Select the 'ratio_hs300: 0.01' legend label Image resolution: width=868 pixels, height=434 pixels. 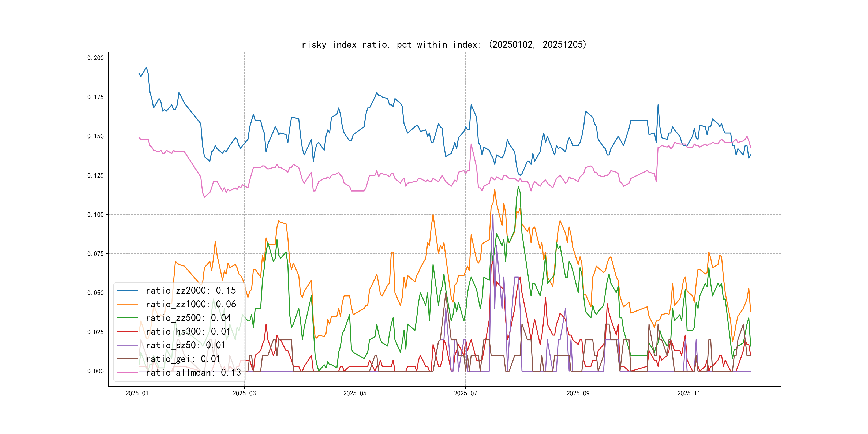(x=188, y=332)
